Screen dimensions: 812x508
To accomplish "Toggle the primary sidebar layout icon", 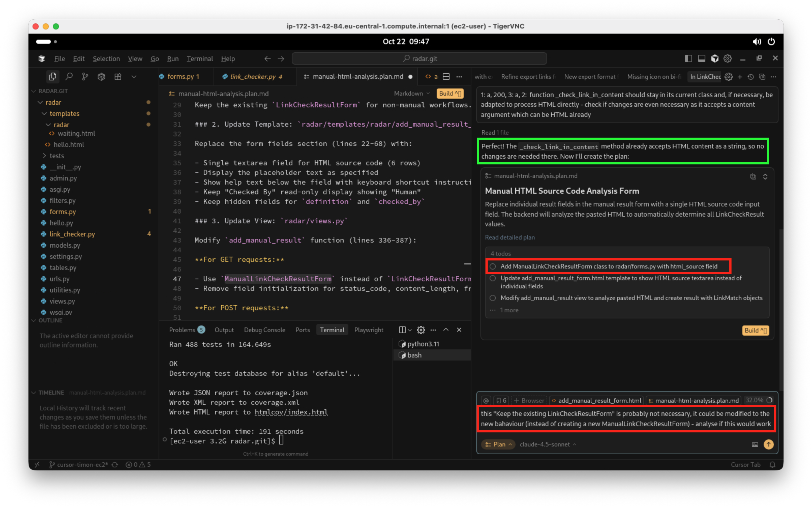I will (x=688, y=58).
